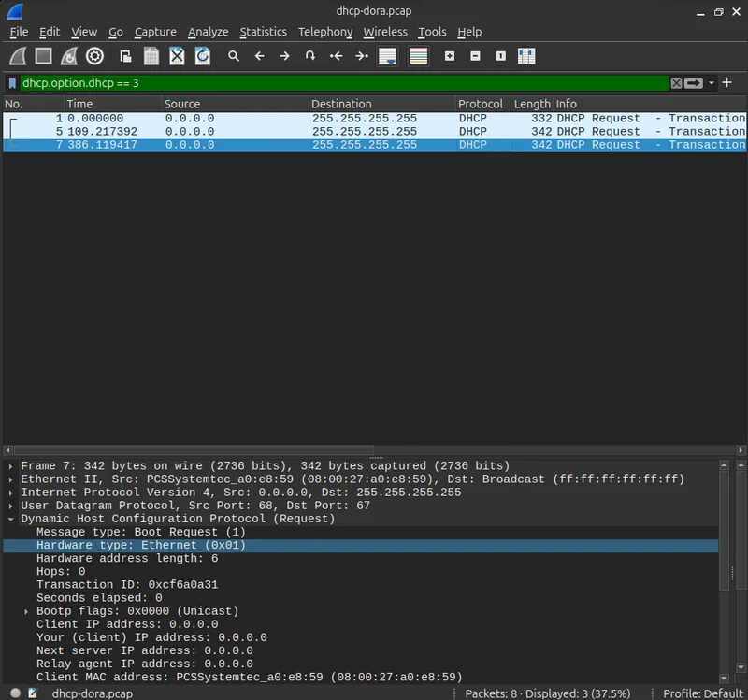Toggle auto-scroll during live capture
Image resolution: width=748 pixels, height=700 pixels.
click(387, 56)
